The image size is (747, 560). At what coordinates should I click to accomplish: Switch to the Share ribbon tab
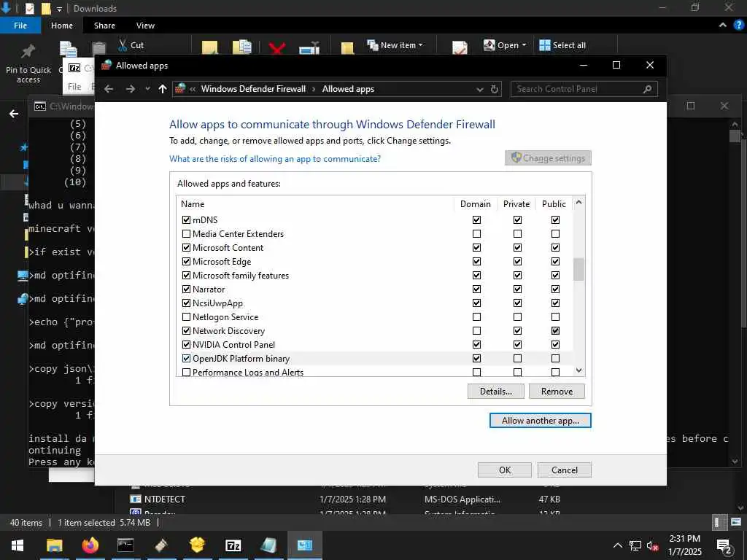pyautogui.click(x=104, y=26)
